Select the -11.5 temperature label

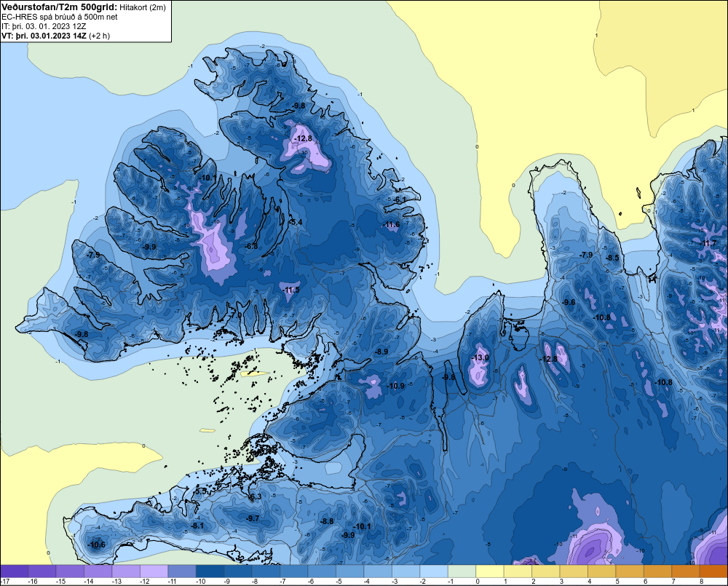click(x=291, y=290)
